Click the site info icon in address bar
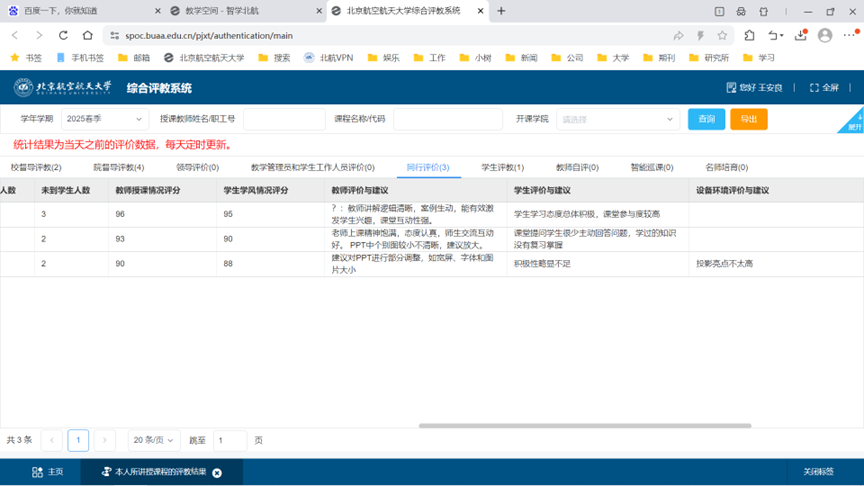This screenshot has width=864, height=486. coord(115,36)
